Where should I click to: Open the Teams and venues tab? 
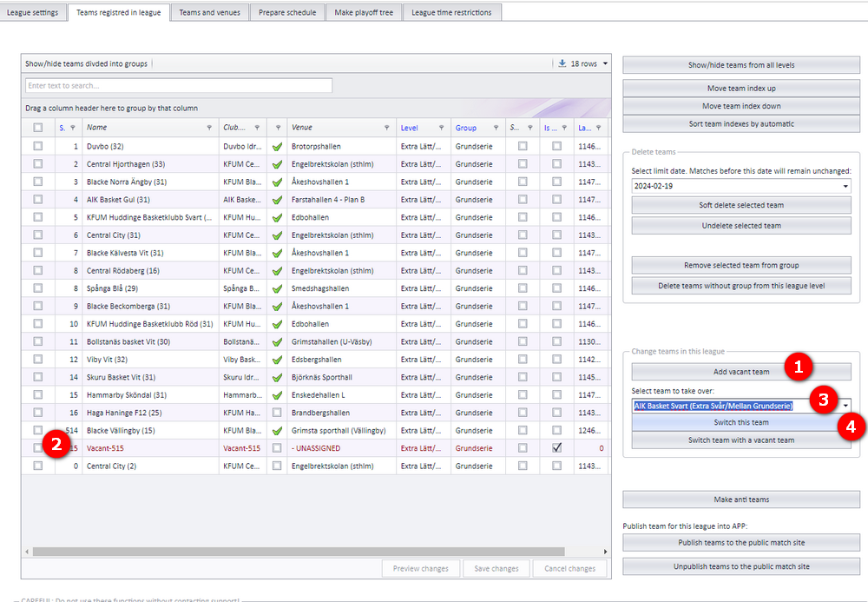click(x=210, y=12)
